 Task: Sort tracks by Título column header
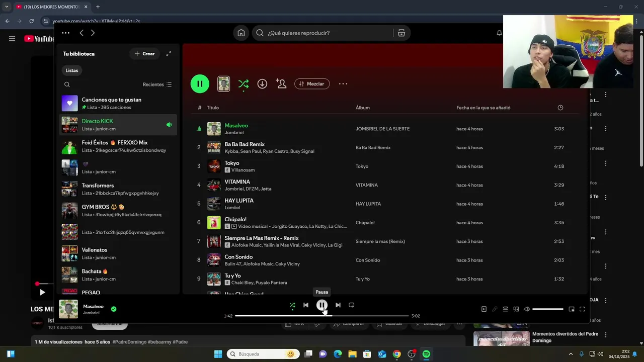[x=213, y=108]
